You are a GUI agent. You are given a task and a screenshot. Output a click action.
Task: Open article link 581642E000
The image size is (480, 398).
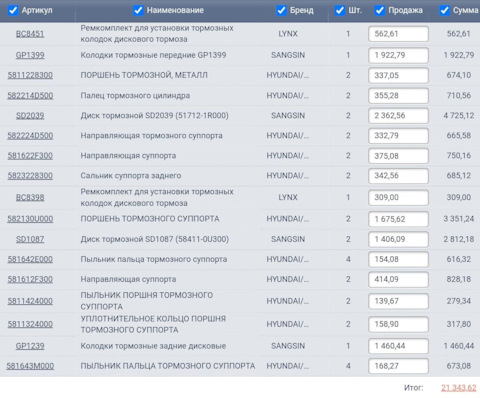pos(30,259)
